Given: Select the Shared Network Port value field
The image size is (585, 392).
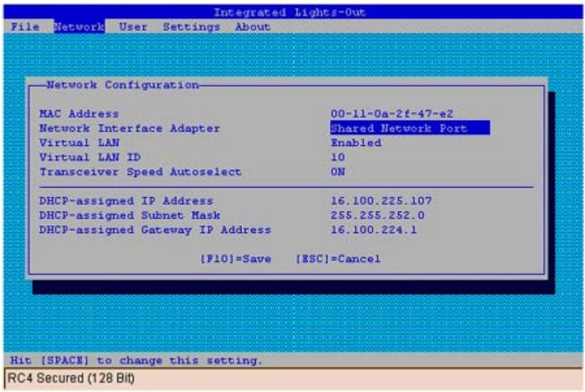Looking at the screenshot, I should [410, 128].
